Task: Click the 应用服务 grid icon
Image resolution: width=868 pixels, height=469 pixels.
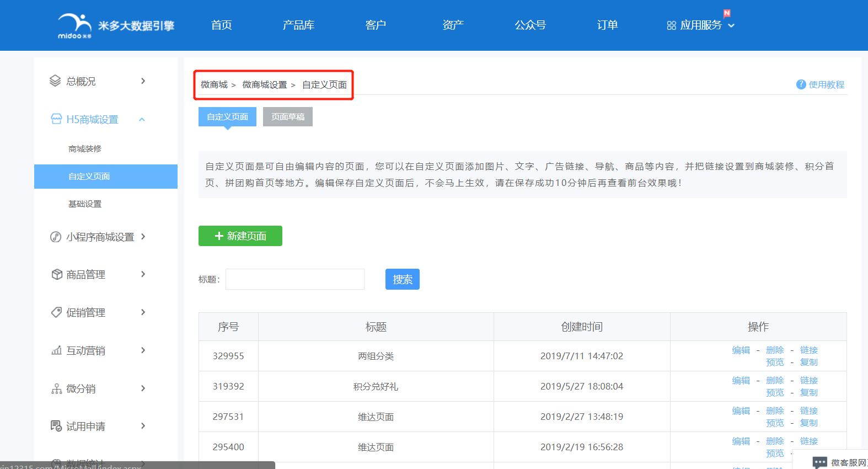Action: point(671,25)
